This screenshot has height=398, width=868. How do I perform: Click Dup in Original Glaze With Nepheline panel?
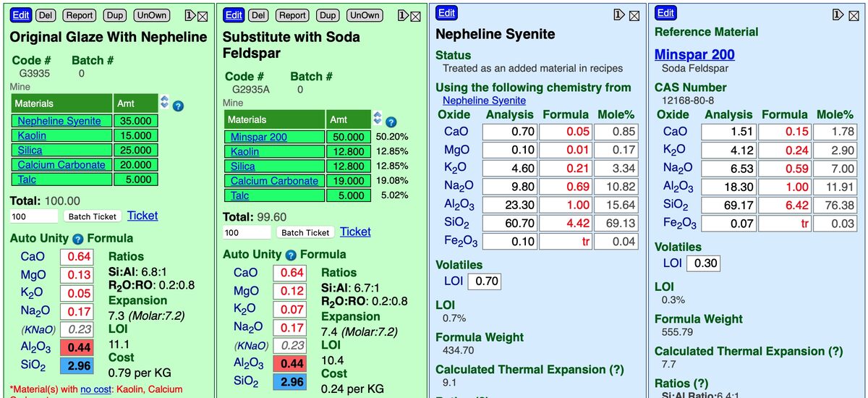point(114,14)
